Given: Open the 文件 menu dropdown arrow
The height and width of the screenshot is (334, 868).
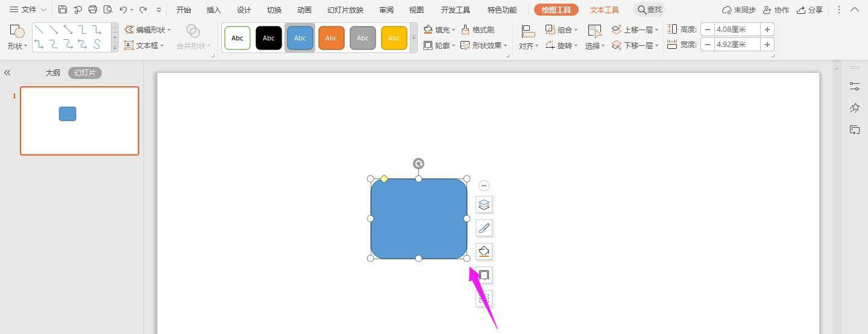Looking at the screenshot, I should 43,10.
